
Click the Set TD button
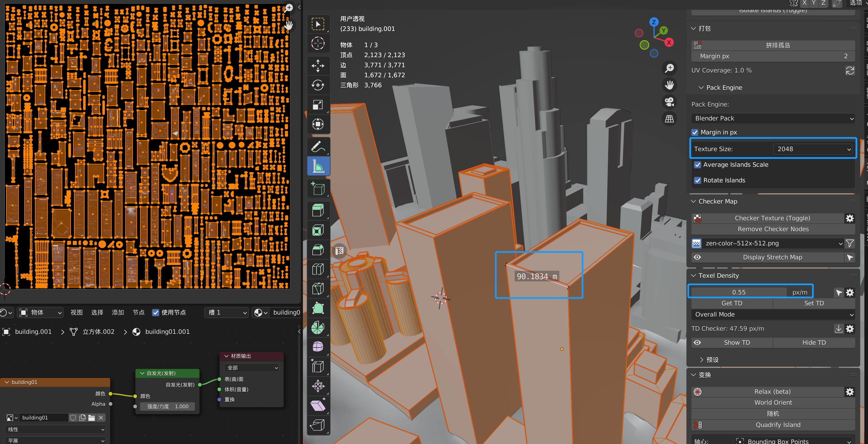point(814,303)
